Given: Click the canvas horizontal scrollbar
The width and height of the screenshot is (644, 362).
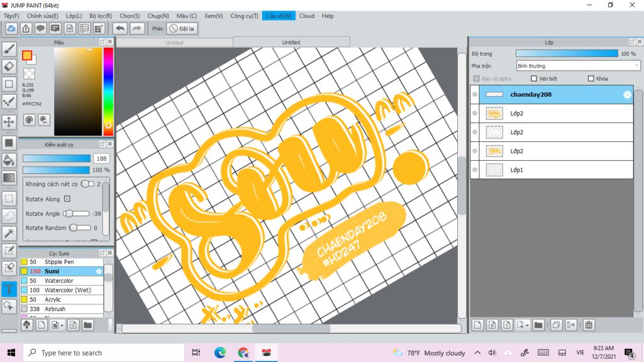Looking at the screenshot, I should point(291,328).
